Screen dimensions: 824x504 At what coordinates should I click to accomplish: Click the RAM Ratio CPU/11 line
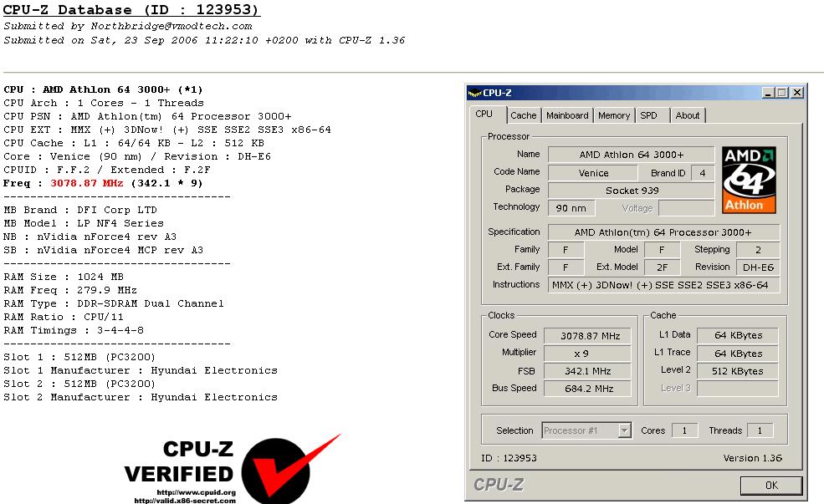[63, 317]
